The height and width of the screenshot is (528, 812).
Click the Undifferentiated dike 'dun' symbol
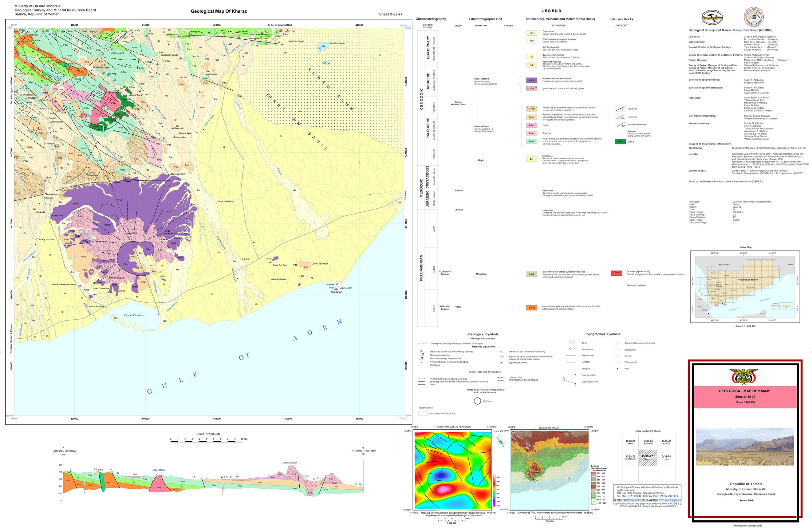[x=620, y=125]
